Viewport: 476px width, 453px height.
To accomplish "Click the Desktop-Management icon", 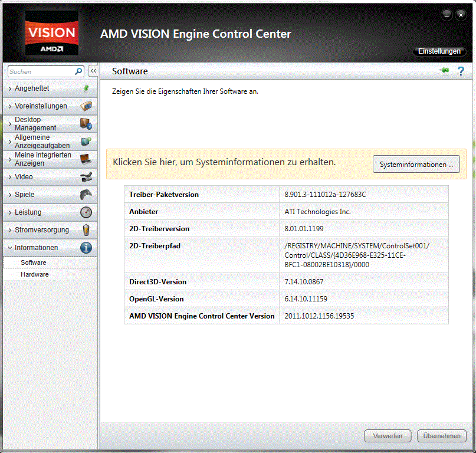I will click(x=86, y=124).
